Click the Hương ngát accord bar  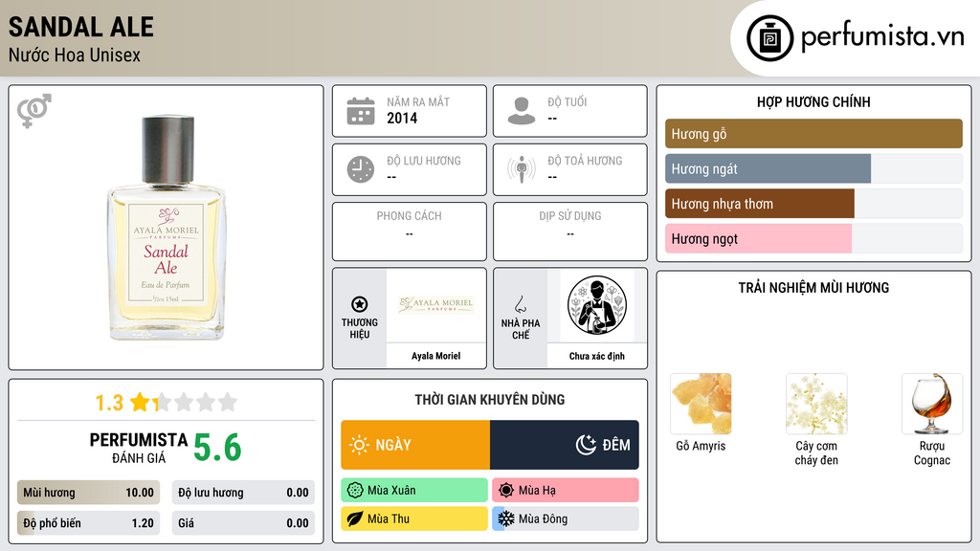coord(813,168)
